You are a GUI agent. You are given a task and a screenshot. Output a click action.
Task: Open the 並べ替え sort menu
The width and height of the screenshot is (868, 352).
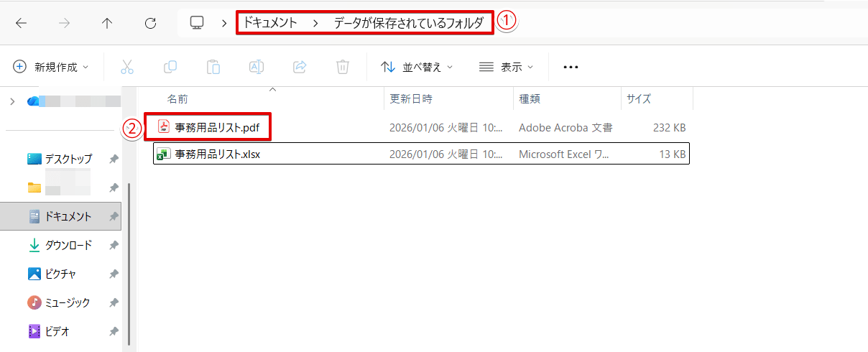(417, 67)
